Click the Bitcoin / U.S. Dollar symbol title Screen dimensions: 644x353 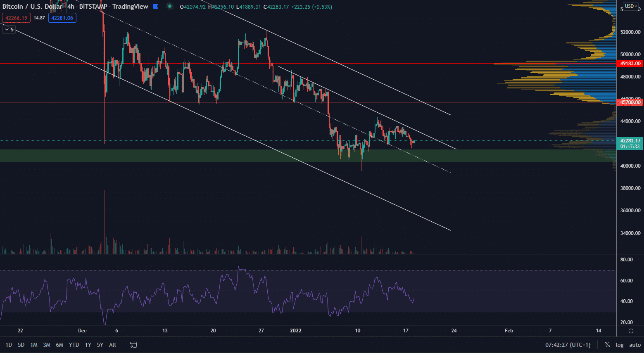pos(33,6)
